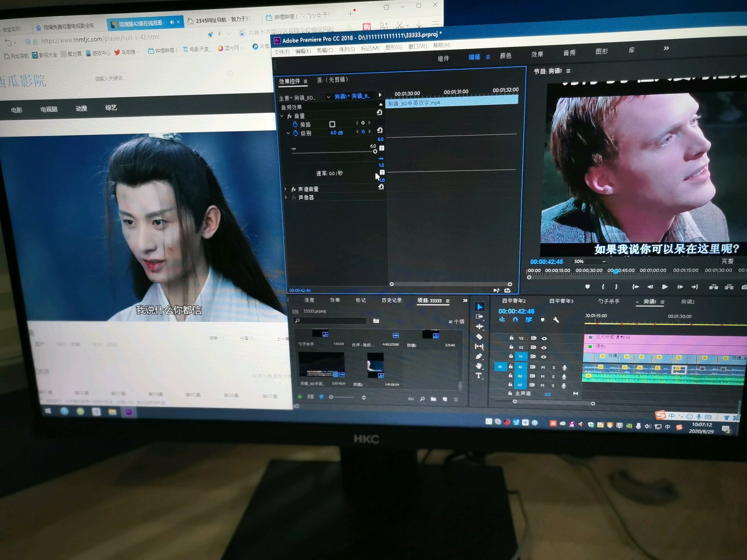Select the Razor tool
747x560 pixels.
479,337
